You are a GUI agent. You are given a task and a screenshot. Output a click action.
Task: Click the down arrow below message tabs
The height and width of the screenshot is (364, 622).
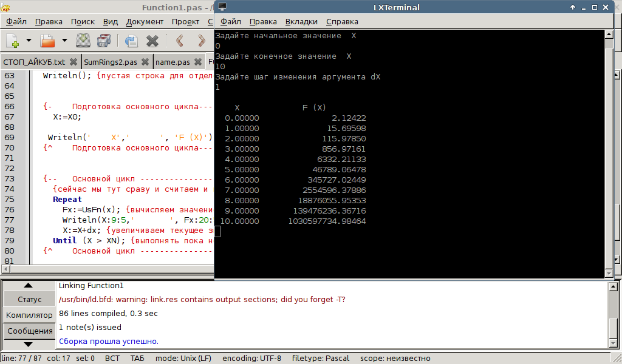[28, 344]
